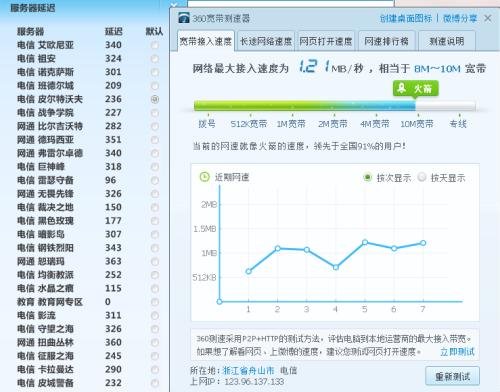Click the 服务器延迟 panel title

tap(33, 8)
